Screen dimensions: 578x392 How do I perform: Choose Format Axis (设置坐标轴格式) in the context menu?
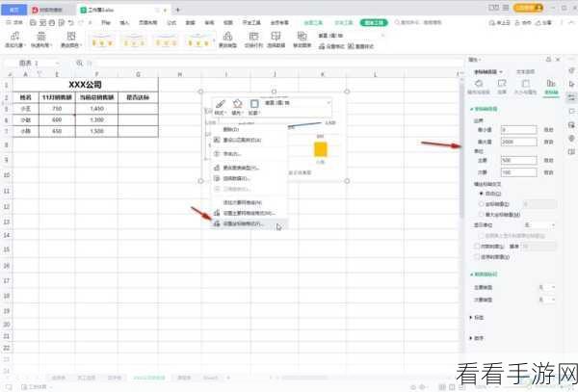(249, 223)
